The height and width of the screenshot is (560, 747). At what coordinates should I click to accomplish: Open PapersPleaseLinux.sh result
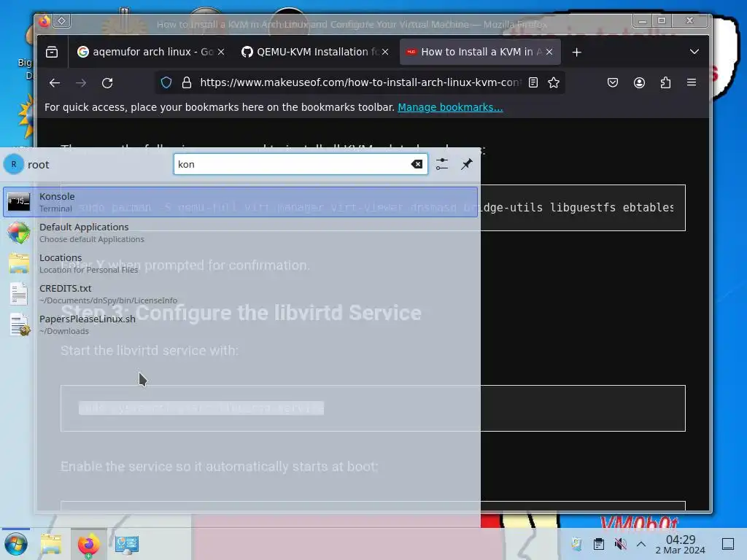pyautogui.click(x=240, y=324)
